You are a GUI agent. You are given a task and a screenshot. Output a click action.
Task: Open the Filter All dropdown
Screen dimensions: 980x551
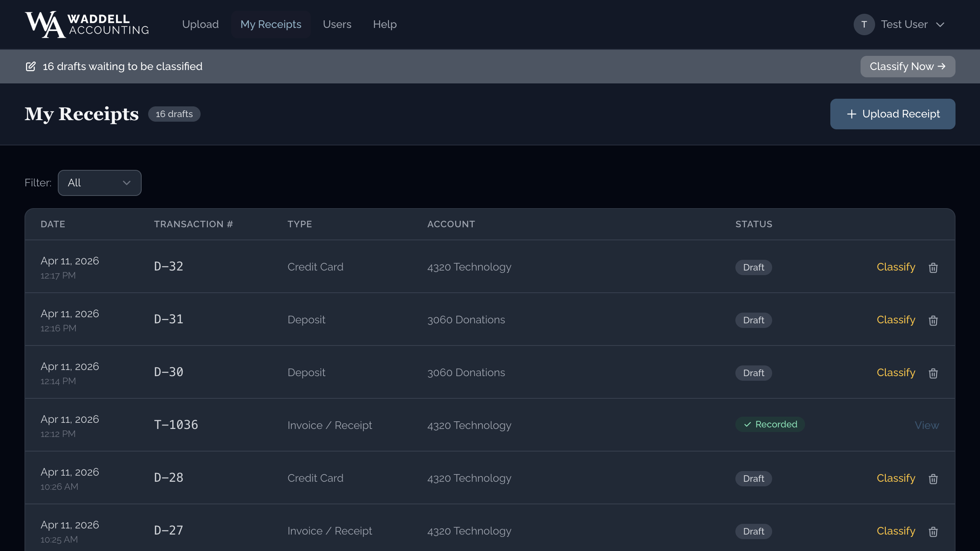coord(100,183)
